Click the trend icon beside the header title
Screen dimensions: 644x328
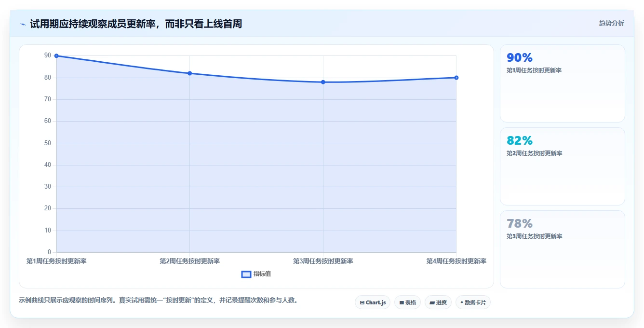(23, 24)
